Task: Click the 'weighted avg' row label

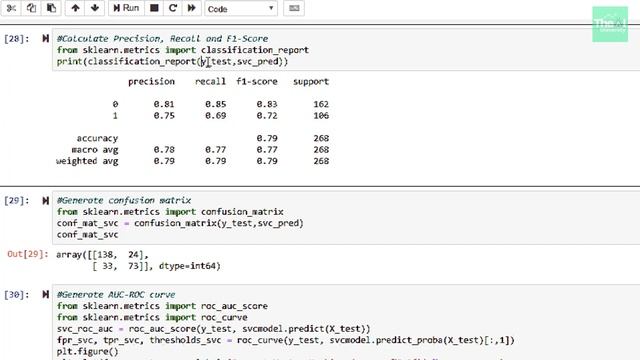Action: [x=87, y=161]
